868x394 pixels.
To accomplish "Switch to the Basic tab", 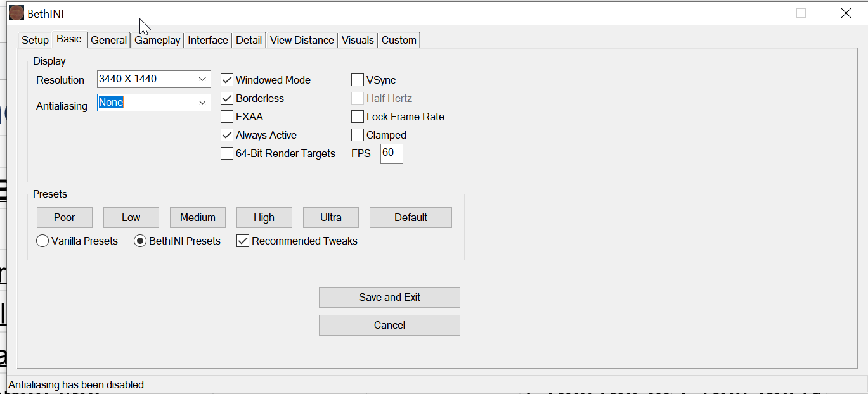I will click(x=69, y=39).
